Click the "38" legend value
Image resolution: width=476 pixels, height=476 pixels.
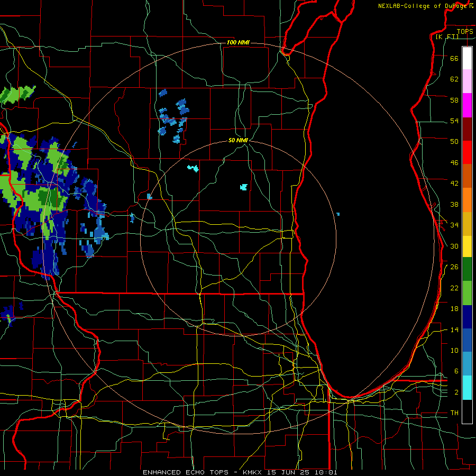click(454, 204)
